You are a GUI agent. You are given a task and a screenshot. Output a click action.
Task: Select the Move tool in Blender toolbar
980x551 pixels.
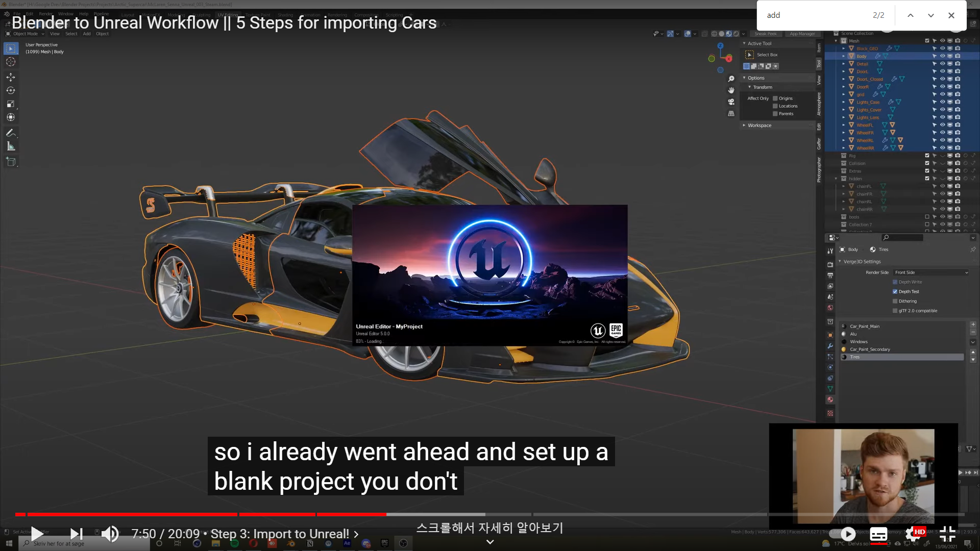click(11, 77)
